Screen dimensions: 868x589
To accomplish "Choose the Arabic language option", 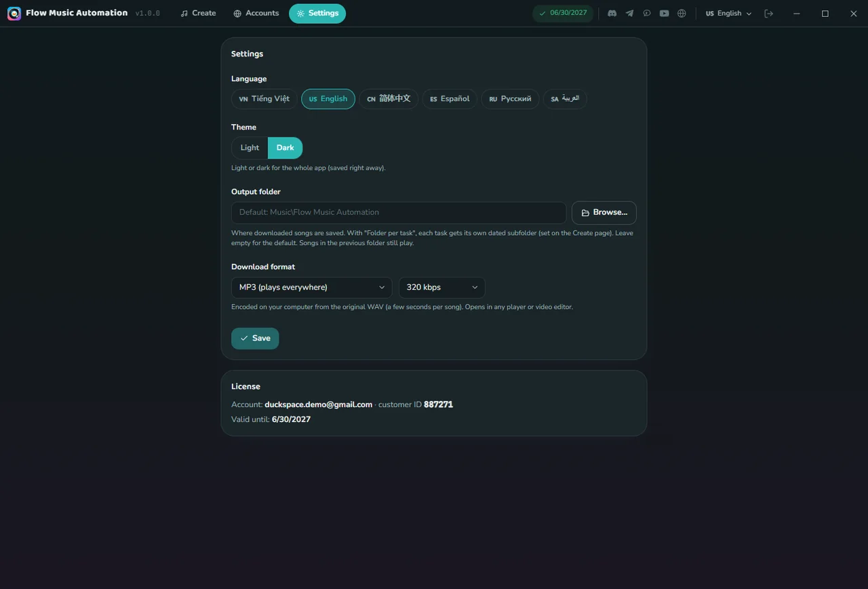I will (565, 99).
